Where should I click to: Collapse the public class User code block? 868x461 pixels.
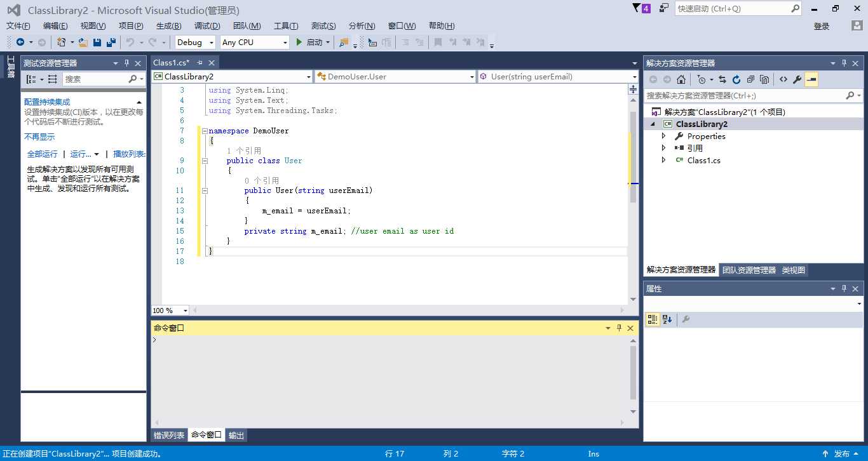tap(205, 161)
